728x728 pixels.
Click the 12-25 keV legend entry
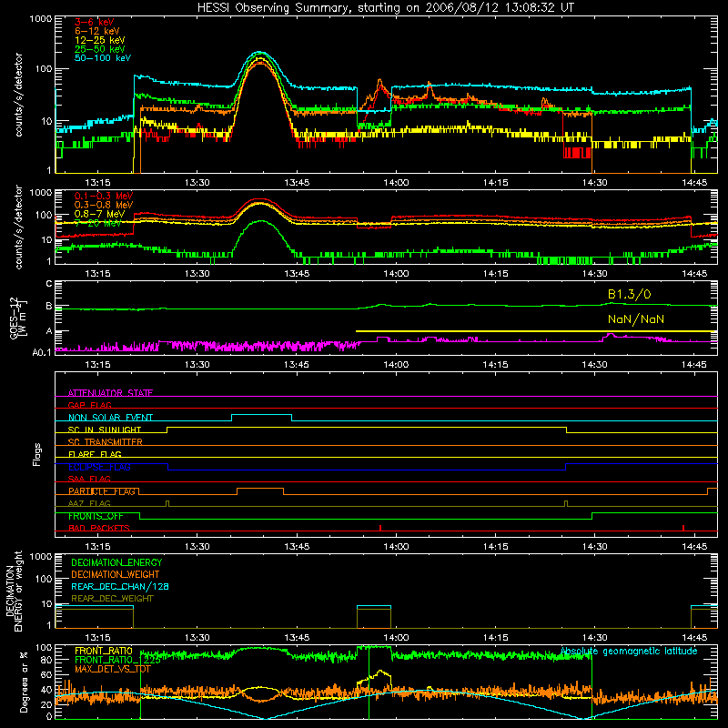click(100, 40)
